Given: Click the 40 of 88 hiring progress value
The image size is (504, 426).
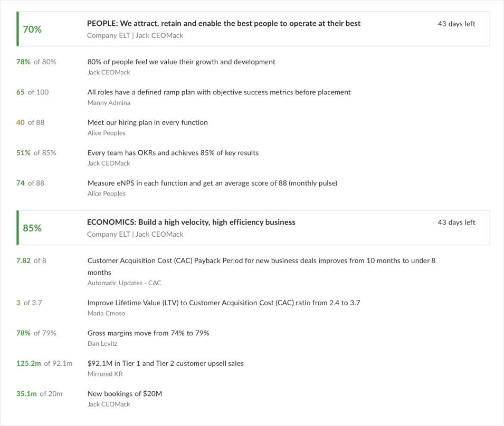Looking at the screenshot, I should pyautogui.click(x=30, y=122).
